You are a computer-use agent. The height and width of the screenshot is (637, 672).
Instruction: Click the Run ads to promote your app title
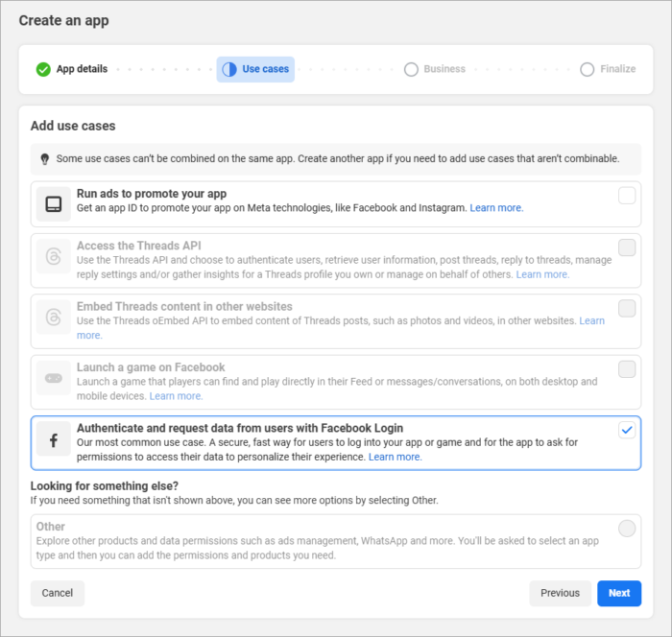(152, 194)
